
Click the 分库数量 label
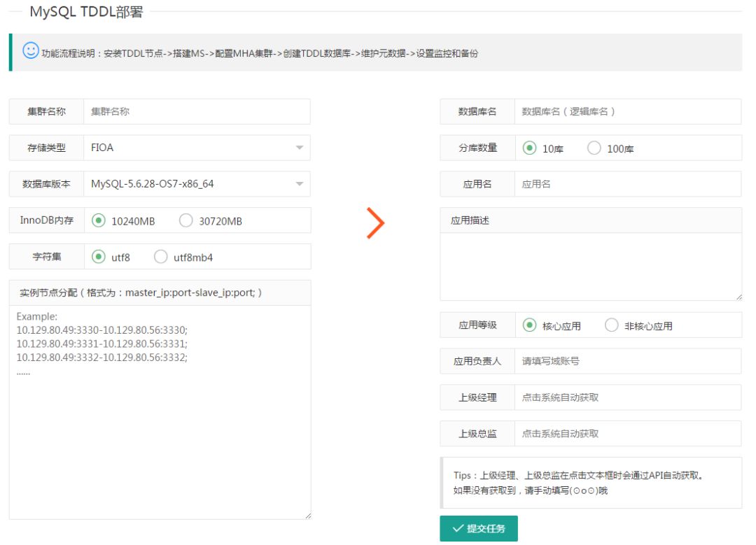click(x=478, y=148)
